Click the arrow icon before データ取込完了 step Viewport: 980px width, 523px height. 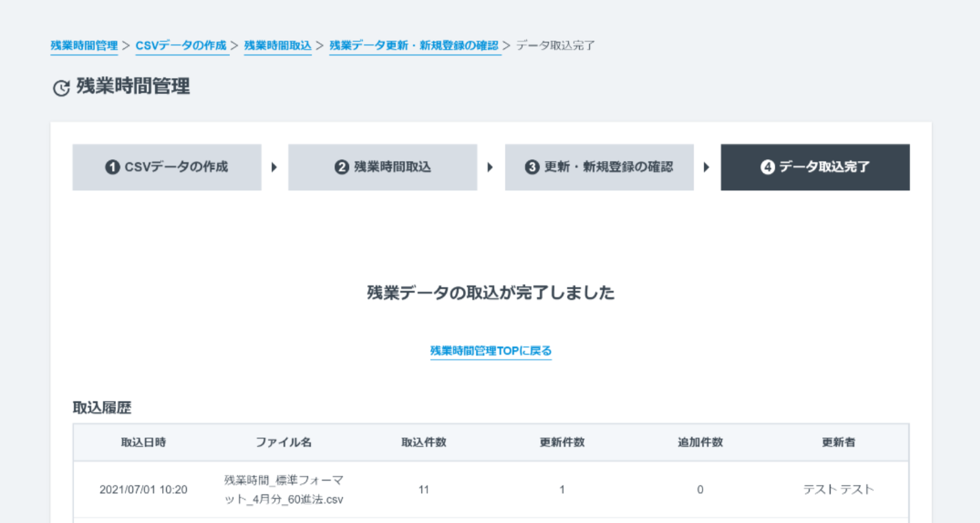[x=707, y=167]
